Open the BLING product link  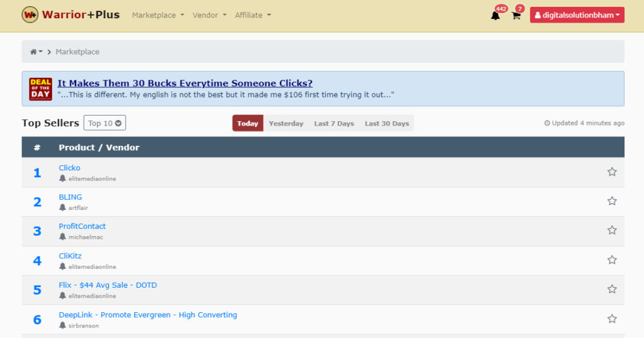point(70,197)
